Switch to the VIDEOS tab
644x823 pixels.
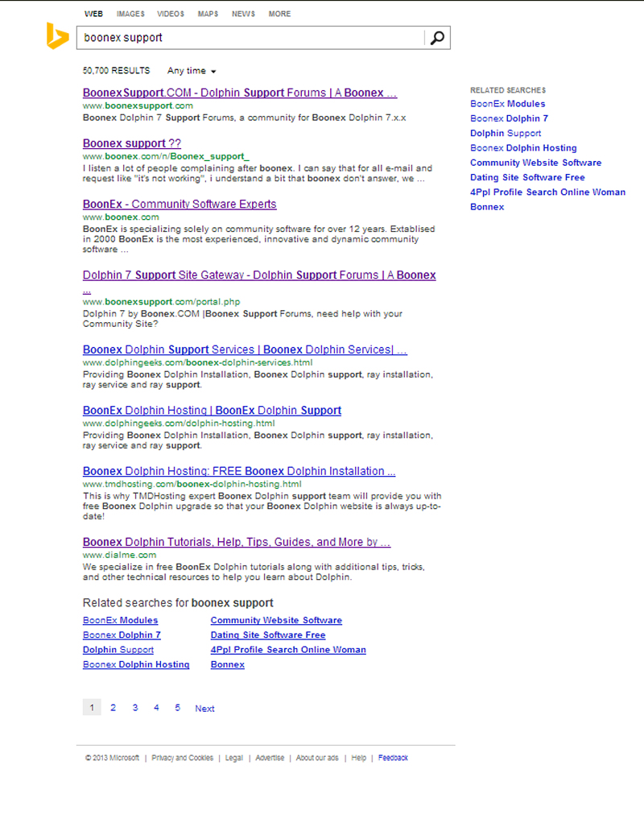tap(171, 14)
